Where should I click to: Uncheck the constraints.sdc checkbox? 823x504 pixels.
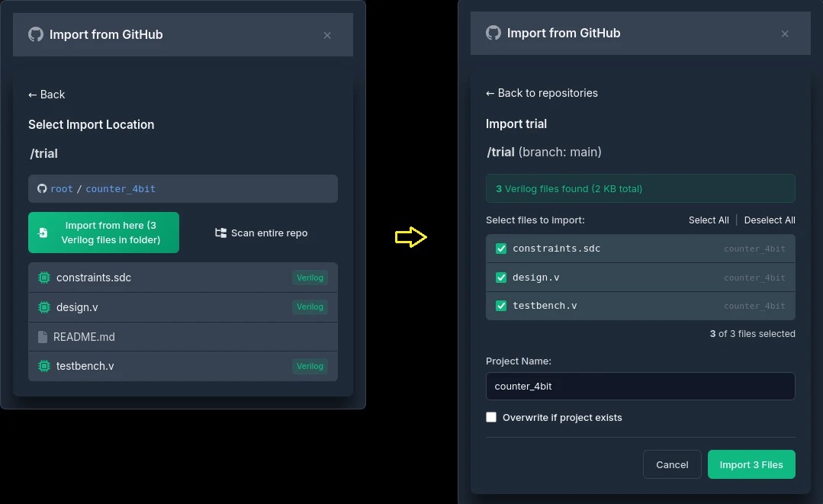pyautogui.click(x=501, y=249)
